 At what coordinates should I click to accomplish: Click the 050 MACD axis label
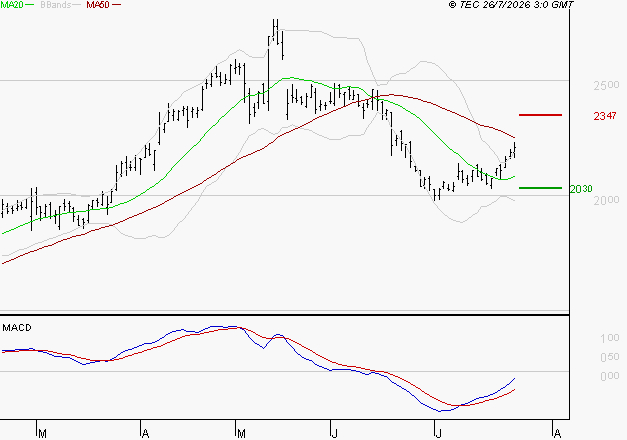(610, 357)
